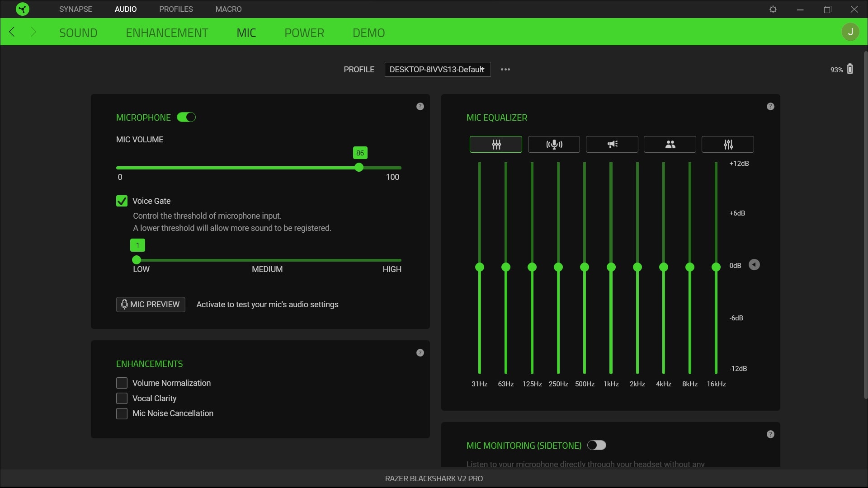
Task: Switch to the Enhancement tab
Action: tap(167, 33)
